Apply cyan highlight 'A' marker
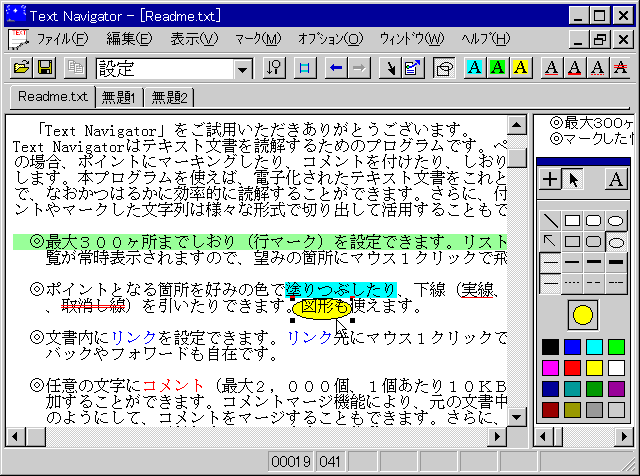This screenshot has height=476, width=640. click(475, 68)
